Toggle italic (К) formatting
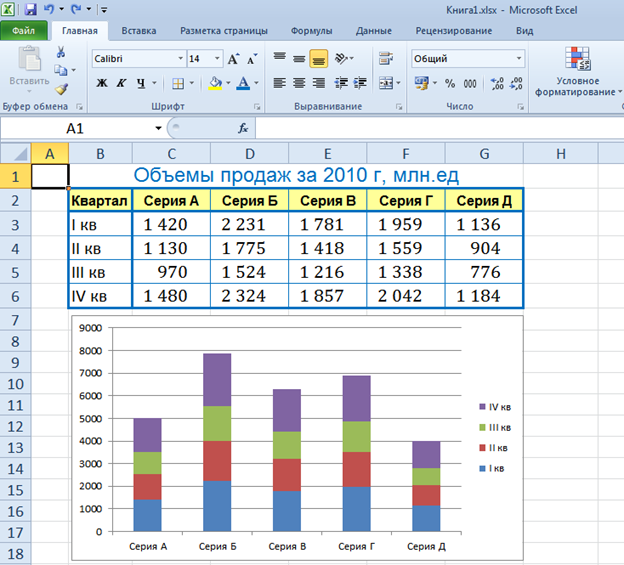 [121, 84]
